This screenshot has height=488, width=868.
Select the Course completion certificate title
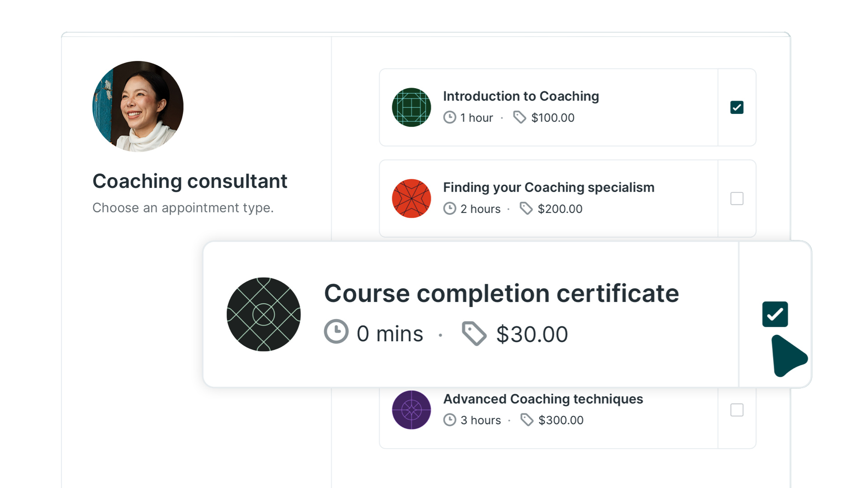[x=501, y=294]
